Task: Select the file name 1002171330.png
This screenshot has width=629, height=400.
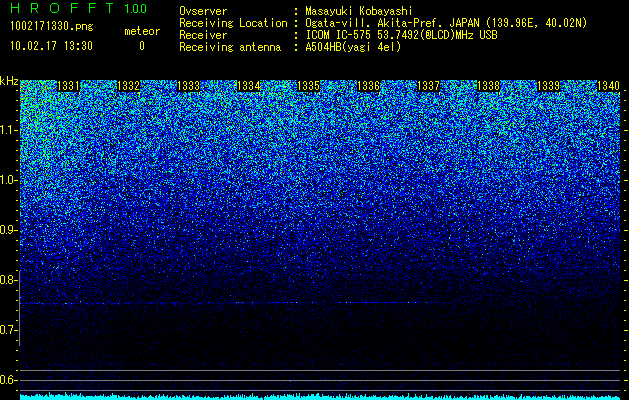Action: tap(52, 27)
